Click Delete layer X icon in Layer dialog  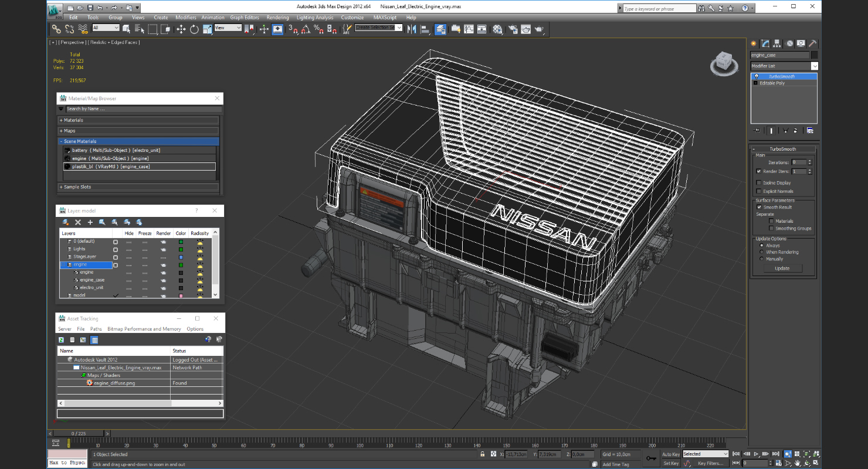click(77, 222)
